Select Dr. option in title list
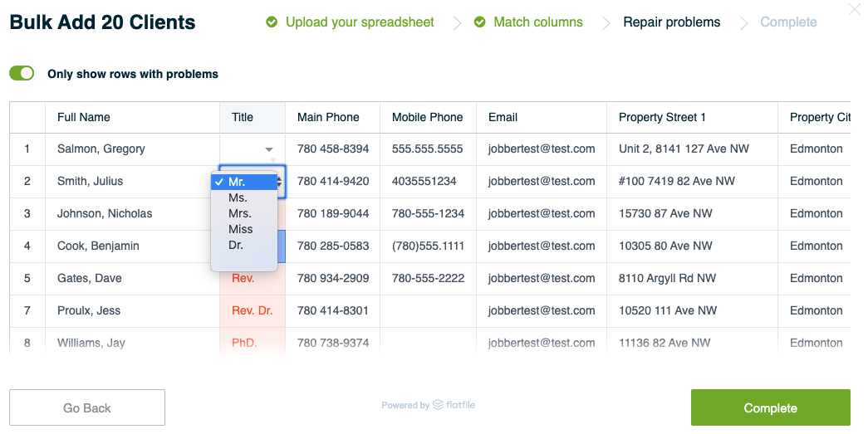Image resolution: width=868 pixels, height=434 pixels. (244, 245)
